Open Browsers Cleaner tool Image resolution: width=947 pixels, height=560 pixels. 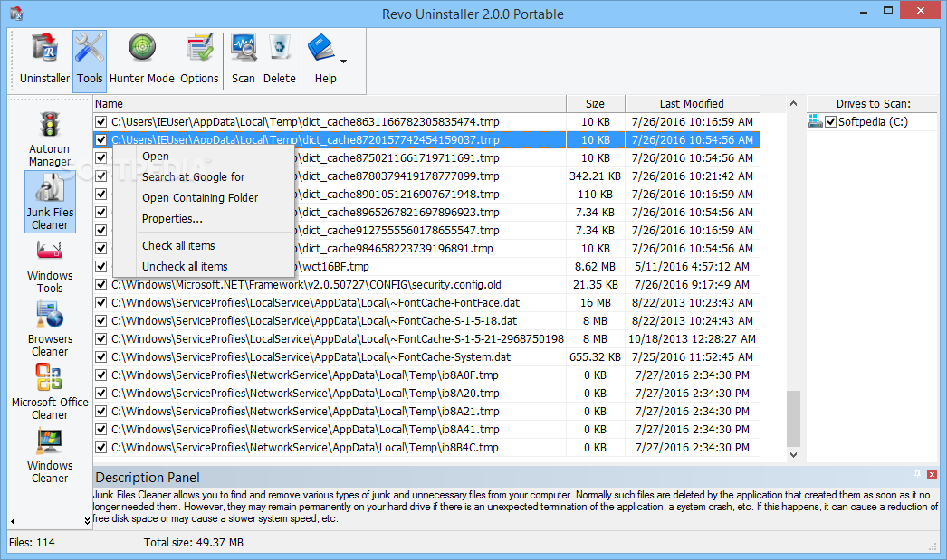(50, 329)
